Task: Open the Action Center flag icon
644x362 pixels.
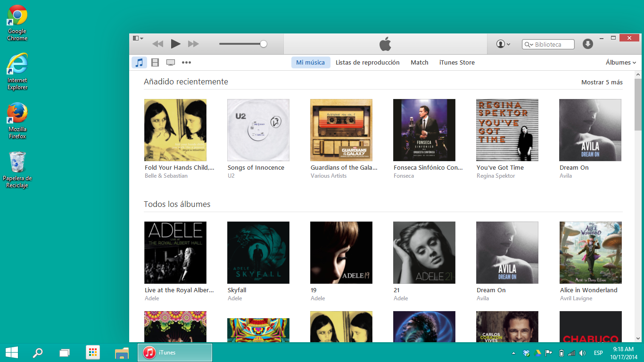Action: [x=549, y=353]
